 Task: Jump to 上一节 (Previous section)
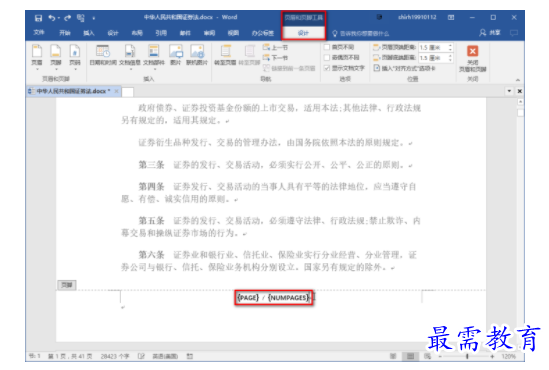pyautogui.click(x=276, y=47)
